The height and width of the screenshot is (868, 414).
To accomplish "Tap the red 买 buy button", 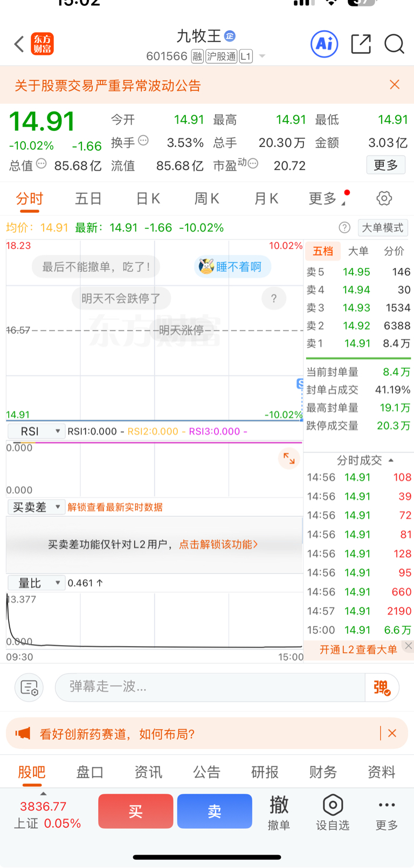I will point(136,811).
